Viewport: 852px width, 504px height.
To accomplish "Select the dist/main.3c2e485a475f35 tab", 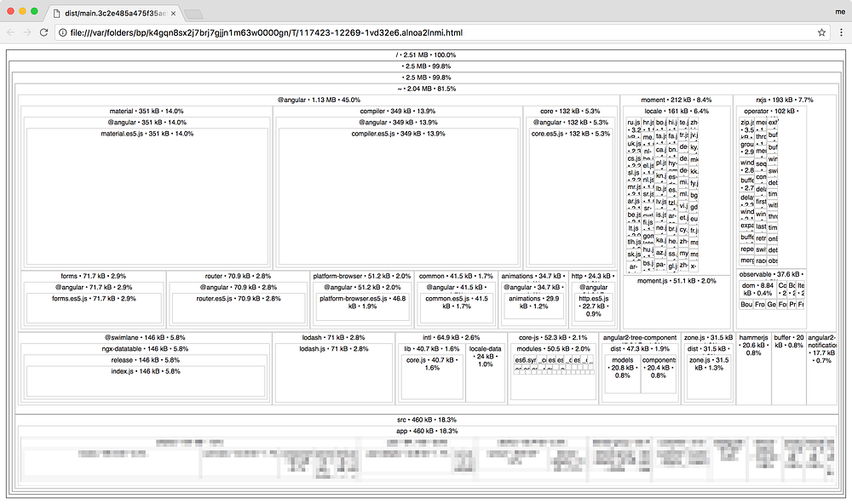I will 112,13.
